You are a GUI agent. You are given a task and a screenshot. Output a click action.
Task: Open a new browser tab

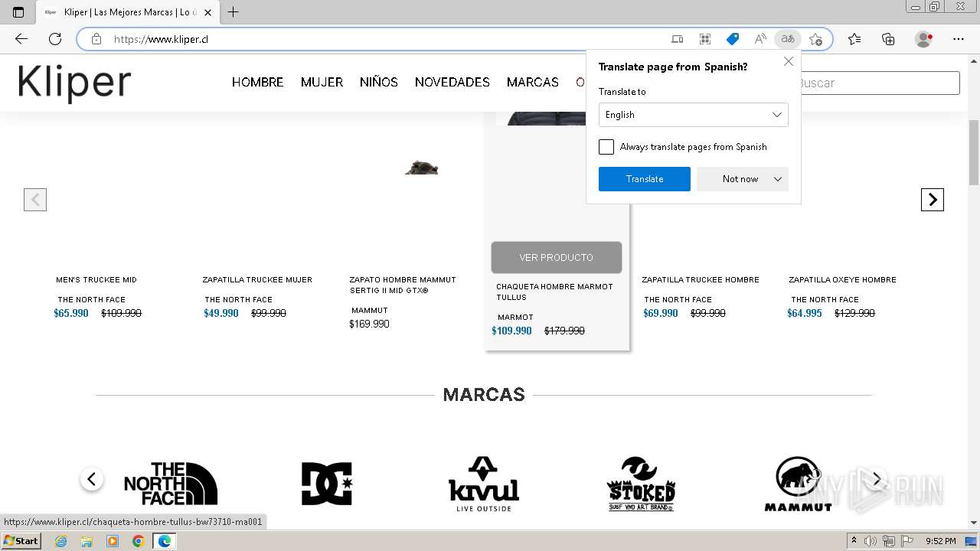(234, 12)
